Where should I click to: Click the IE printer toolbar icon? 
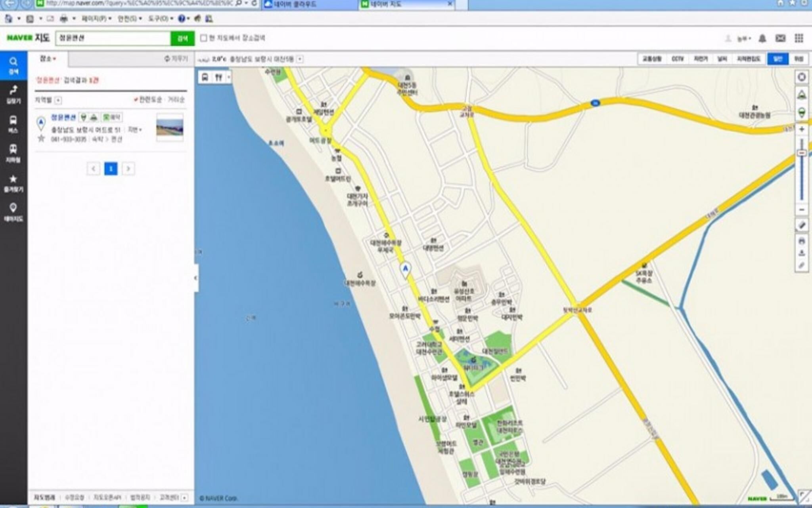pos(63,18)
